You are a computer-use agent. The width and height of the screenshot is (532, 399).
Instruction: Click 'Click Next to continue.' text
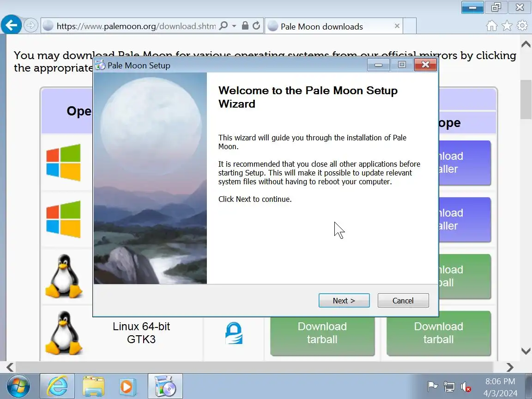click(255, 199)
